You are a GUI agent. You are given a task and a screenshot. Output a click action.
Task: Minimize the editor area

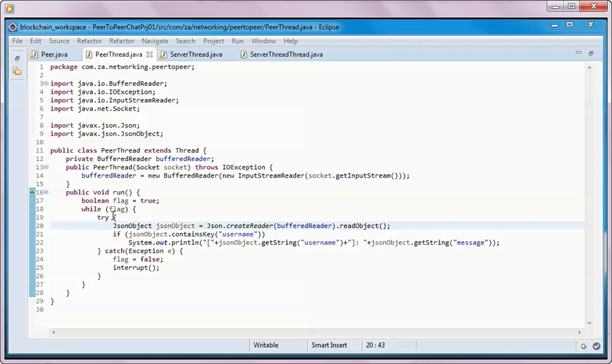coord(578,52)
